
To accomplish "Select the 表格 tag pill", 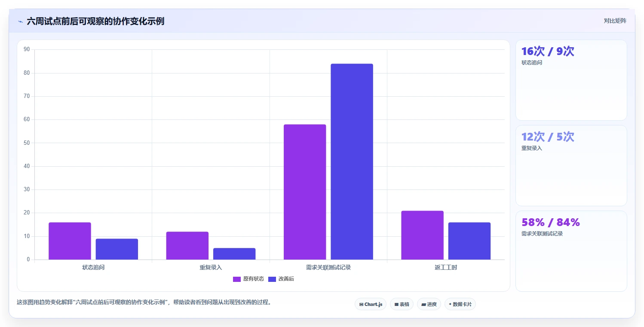I will (x=402, y=304).
